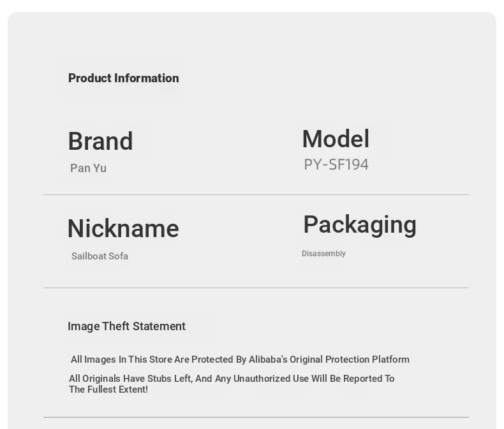Click the word Alibaba's in the notice

268,360
